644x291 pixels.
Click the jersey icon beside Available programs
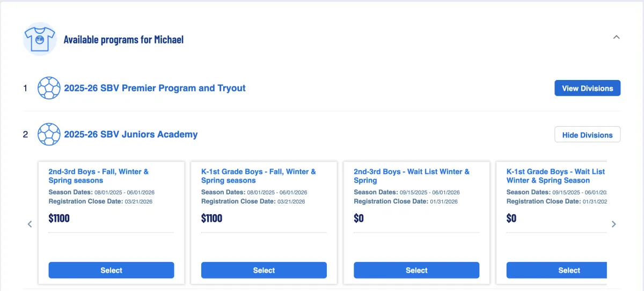(40, 39)
